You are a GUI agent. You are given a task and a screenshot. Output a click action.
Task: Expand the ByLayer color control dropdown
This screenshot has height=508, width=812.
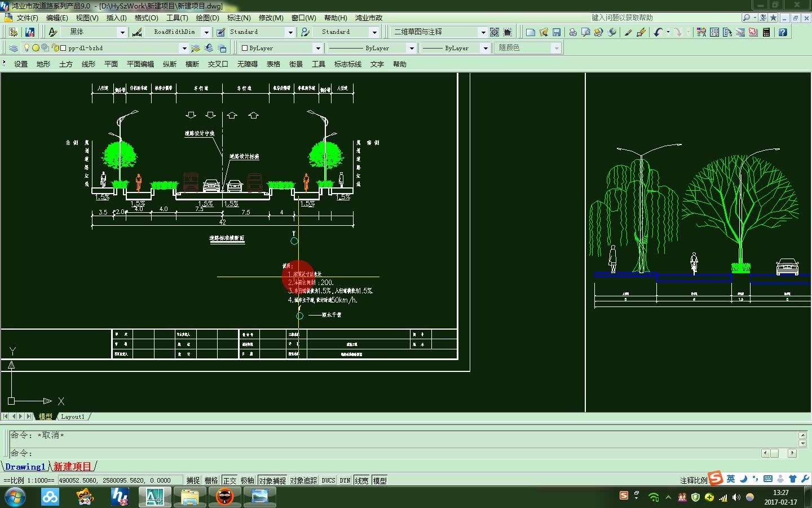pos(318,48)
